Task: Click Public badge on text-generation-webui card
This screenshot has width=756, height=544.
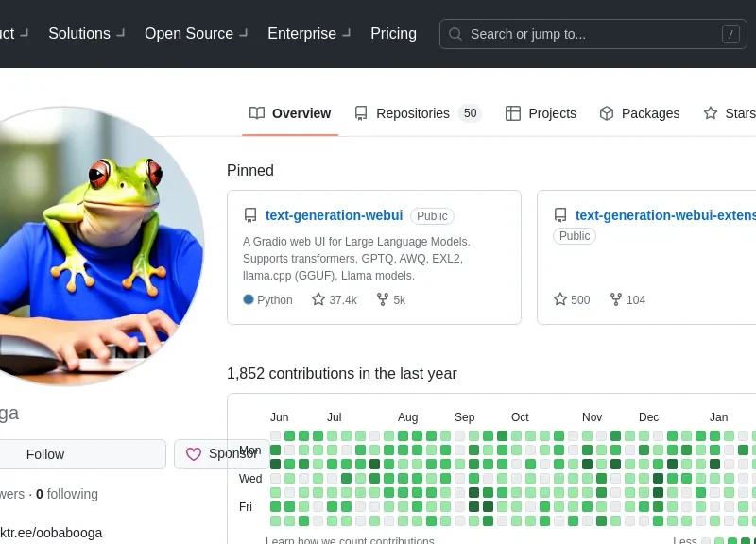Action: pos(432,216)
